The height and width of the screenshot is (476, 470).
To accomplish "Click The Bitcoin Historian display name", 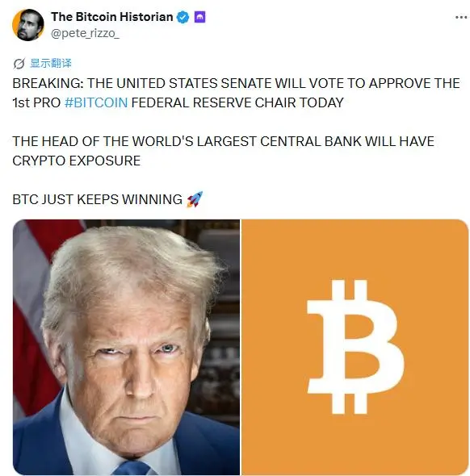I will (111, 17).
